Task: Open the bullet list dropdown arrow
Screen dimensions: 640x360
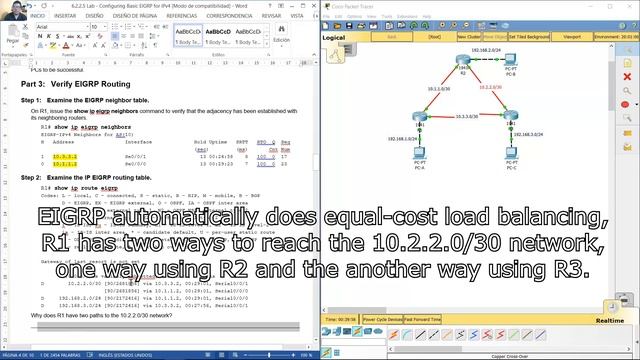Action: click(121, 27)
